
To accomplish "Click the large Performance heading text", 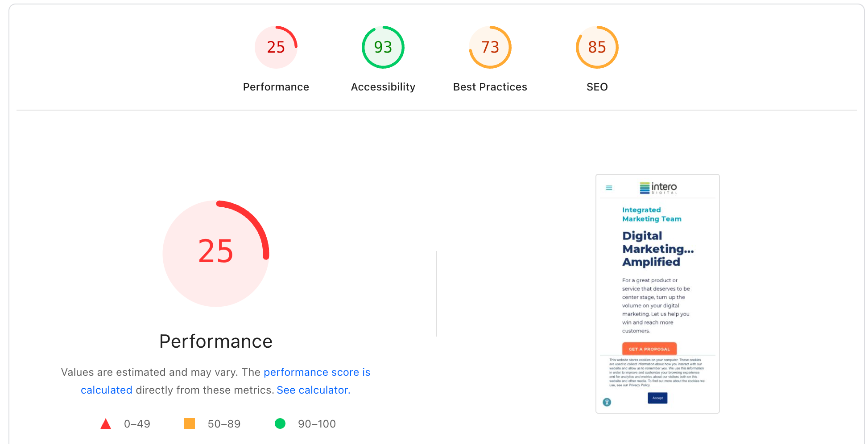I will click(216, 341).
